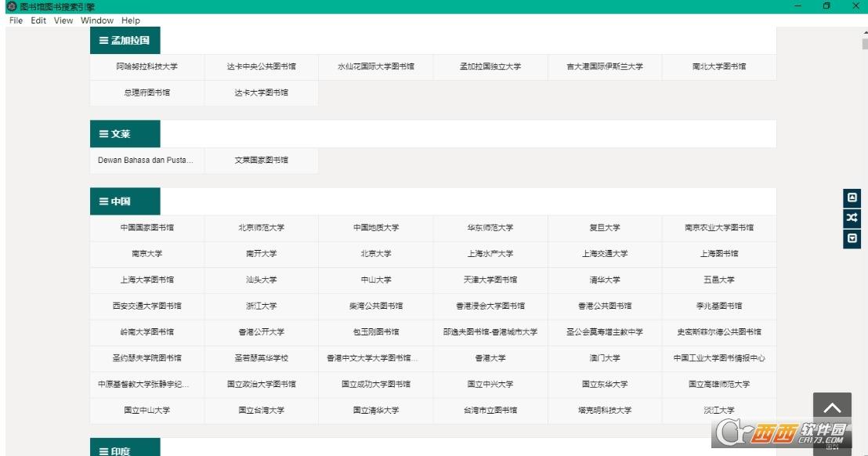Open the Window menu
This screenshot has width=868, height=456.
97,20
